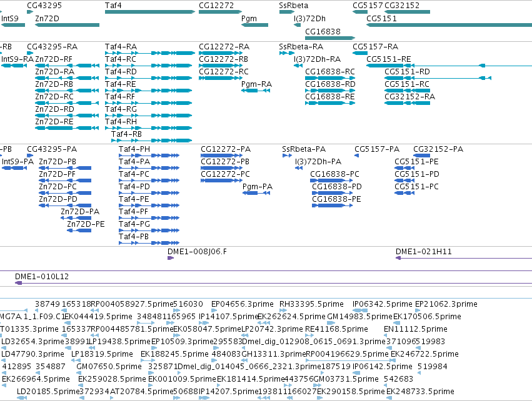
Task: Click the CG12272-RC transcript label
Action: [x=224, y=72]
